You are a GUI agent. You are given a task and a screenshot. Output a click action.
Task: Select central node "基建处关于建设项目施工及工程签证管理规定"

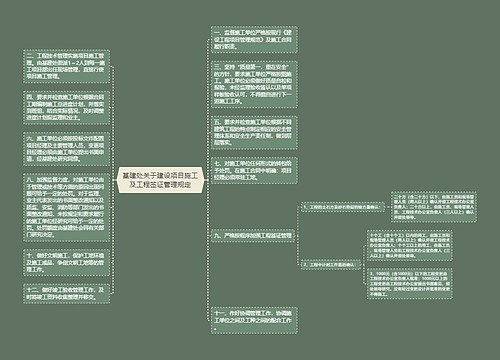point(160,180)
